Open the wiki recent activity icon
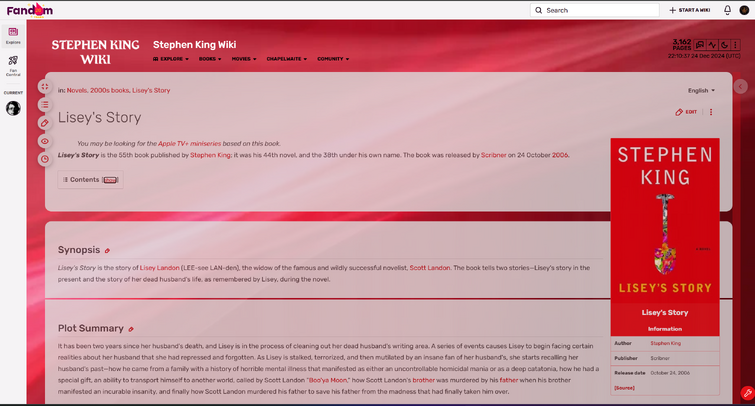The image size is (755, 406). [x=712, y=45]
